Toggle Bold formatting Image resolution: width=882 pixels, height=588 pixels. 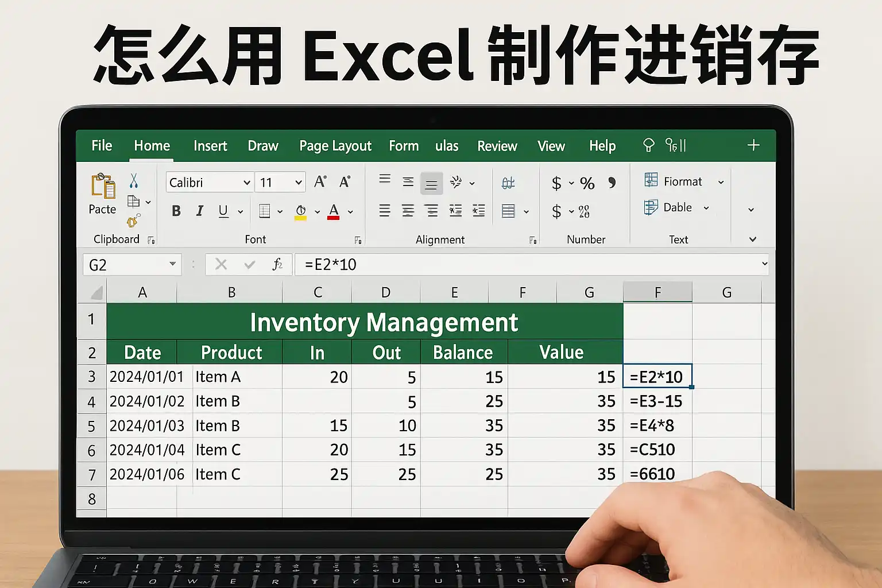point(176,211)
